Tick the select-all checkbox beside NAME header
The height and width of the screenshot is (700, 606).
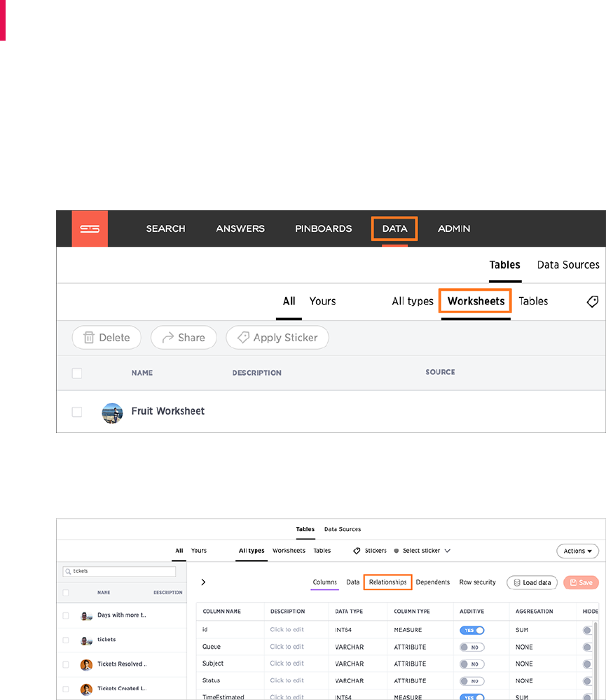tap(77, 373)
